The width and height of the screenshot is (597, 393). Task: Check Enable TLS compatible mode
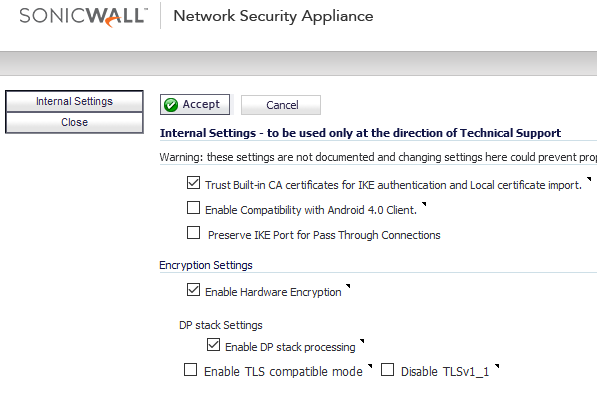[x=190, y=370]
